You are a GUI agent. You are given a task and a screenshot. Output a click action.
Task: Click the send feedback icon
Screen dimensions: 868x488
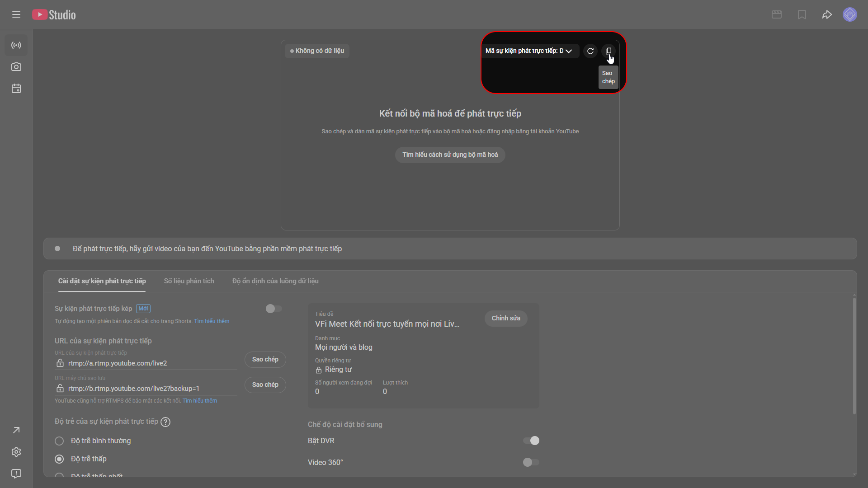tap(16, 474)
